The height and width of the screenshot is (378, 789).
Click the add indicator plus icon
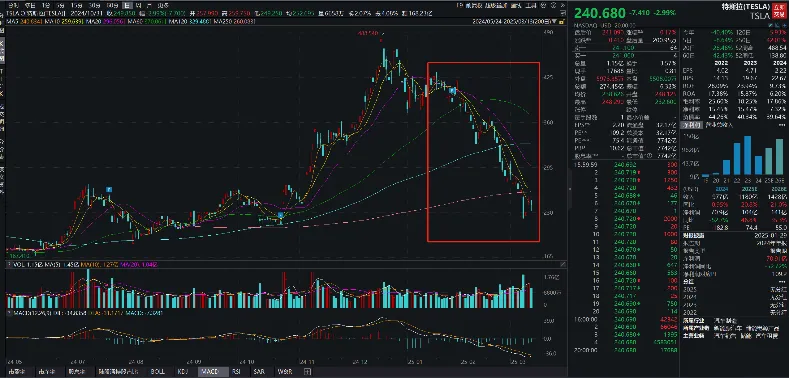point(307,371)
